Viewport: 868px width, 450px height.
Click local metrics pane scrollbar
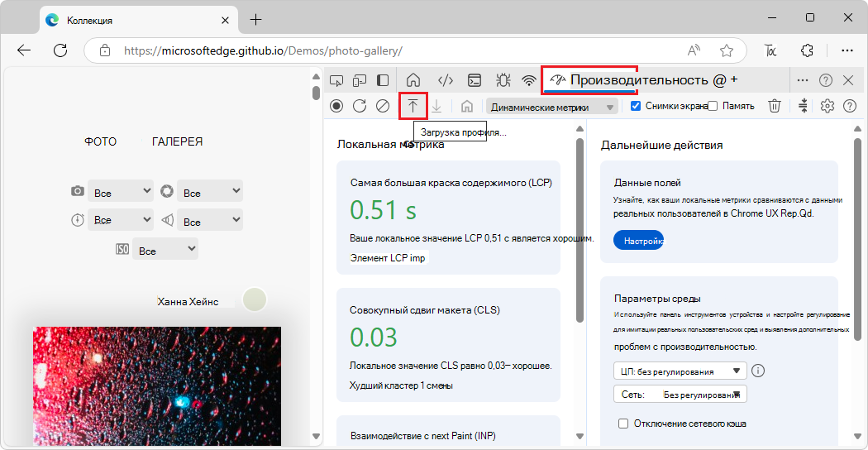click(579, 230)
